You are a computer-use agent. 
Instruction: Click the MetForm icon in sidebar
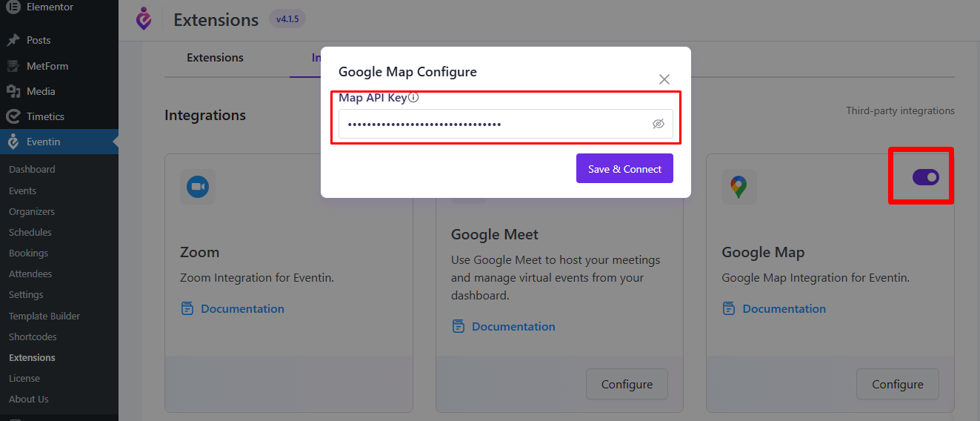point(13,66)
